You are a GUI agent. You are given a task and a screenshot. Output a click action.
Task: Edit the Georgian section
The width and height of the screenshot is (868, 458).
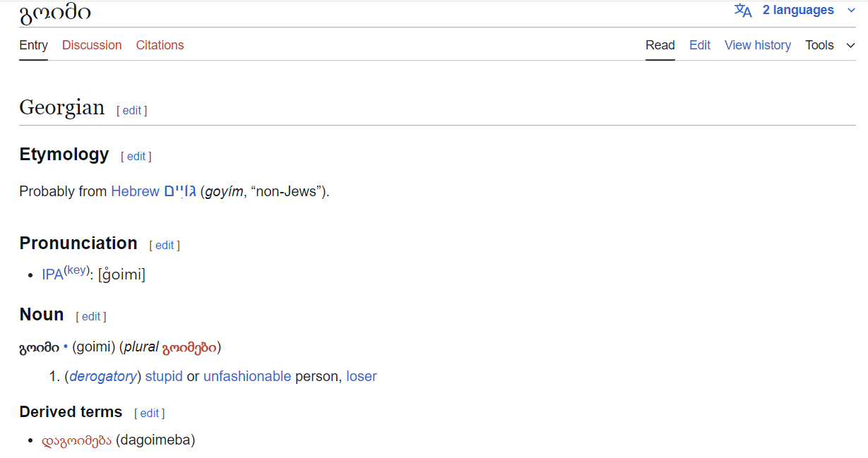click(132, 110)
